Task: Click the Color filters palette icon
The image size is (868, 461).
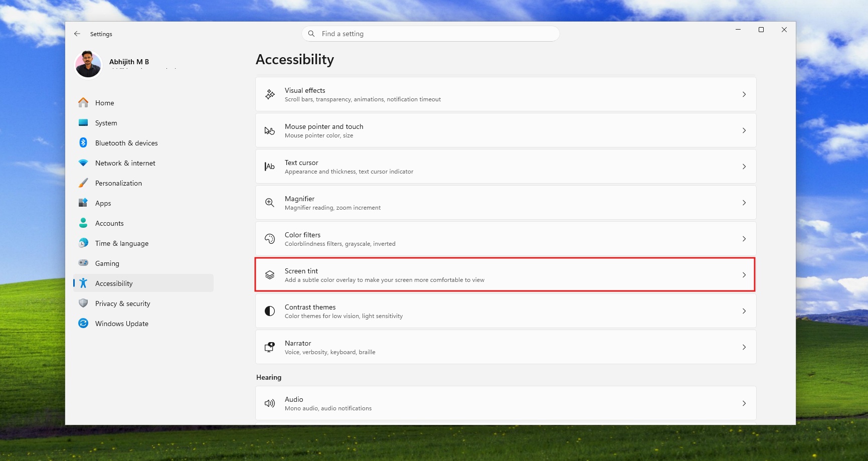Action: pos(269,238)
